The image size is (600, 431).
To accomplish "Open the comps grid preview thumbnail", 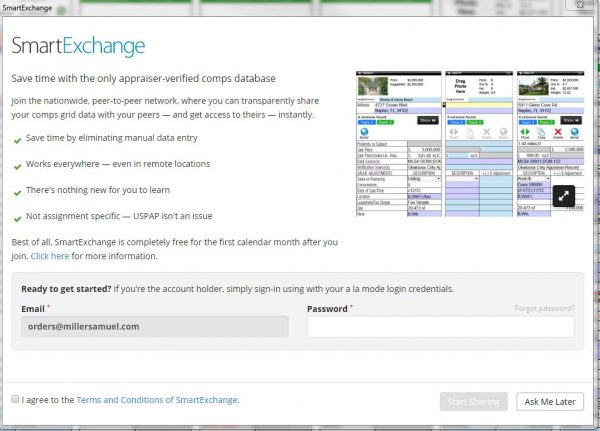I will (470, 144).
